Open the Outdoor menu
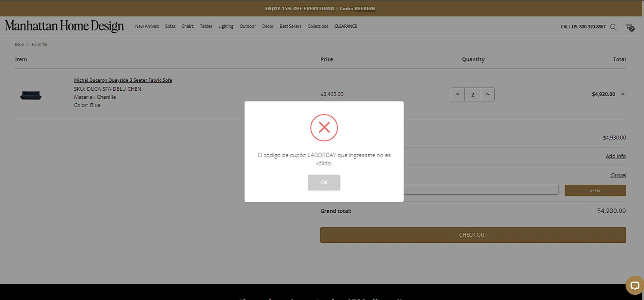 tap(248, 26)
